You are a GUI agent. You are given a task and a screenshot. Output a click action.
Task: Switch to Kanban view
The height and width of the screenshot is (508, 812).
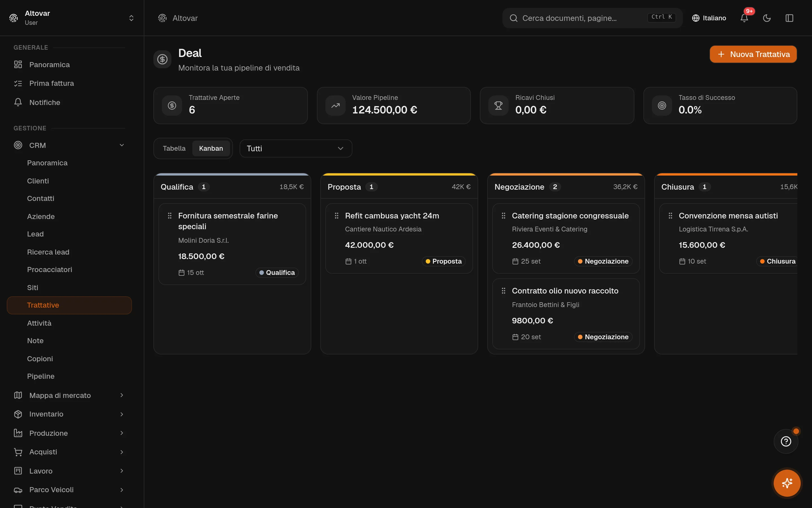211,148
